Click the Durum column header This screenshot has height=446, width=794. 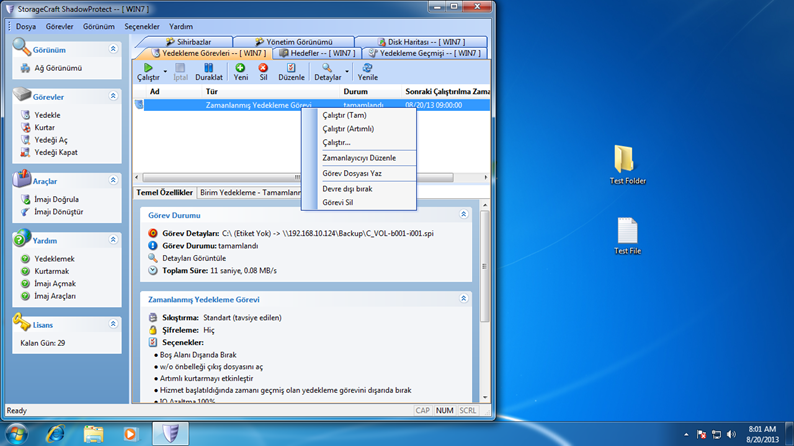(x=370, y=92)
